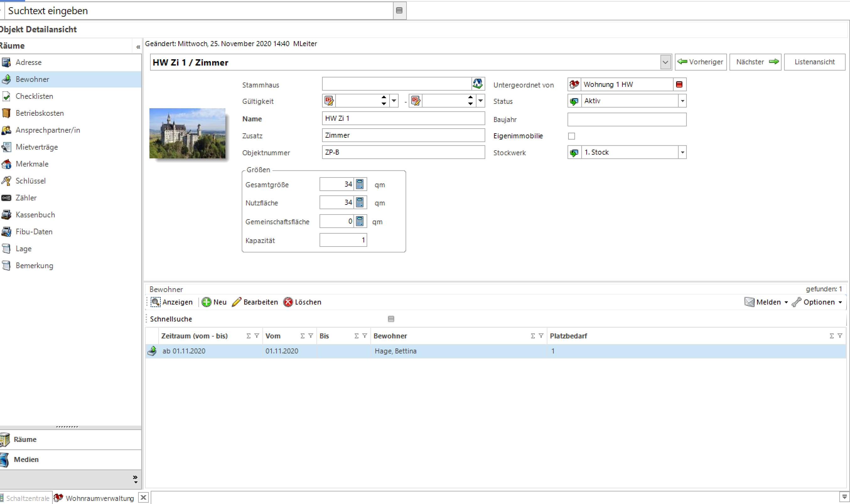Viewport: 850px width, 504px height.
Task: Create a new Bewohner with Neu
Action: 214,302
